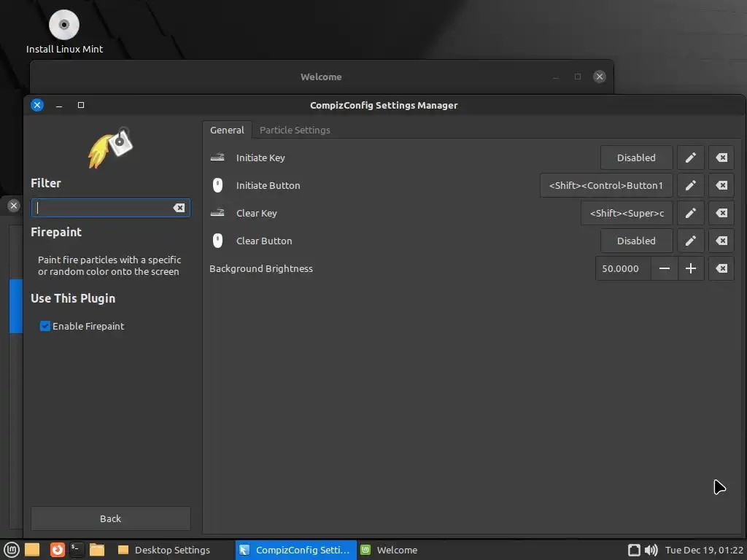Minimize the CompizConfig Settings Manager window

(x=59, y=105)
